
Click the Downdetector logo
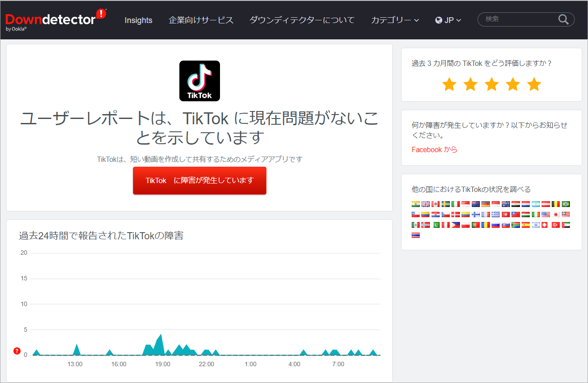[56, 19]
